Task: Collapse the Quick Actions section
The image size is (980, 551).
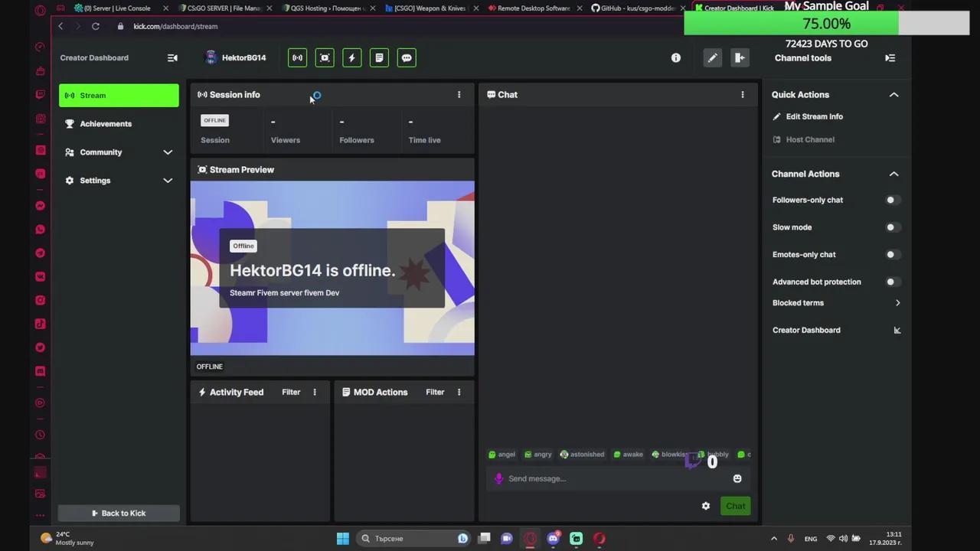Action: [893, 94]
